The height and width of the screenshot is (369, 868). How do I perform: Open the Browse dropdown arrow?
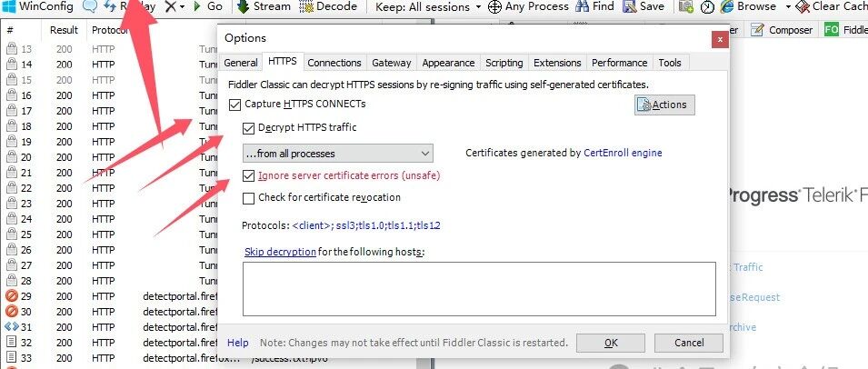(x=788, y=7)
